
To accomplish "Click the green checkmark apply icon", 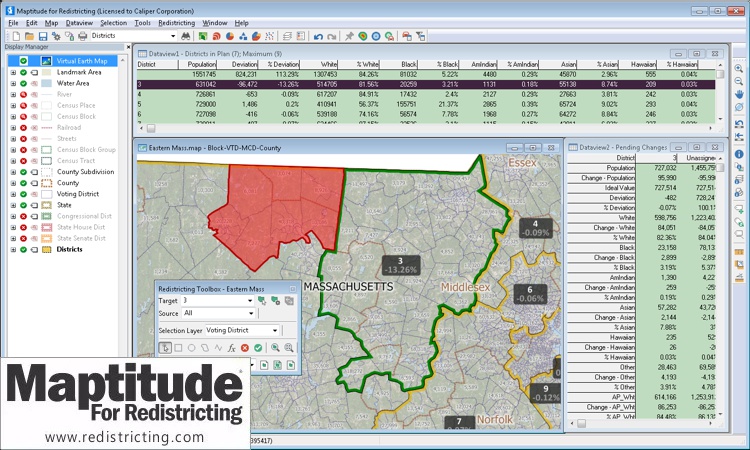I will [257, 348].
